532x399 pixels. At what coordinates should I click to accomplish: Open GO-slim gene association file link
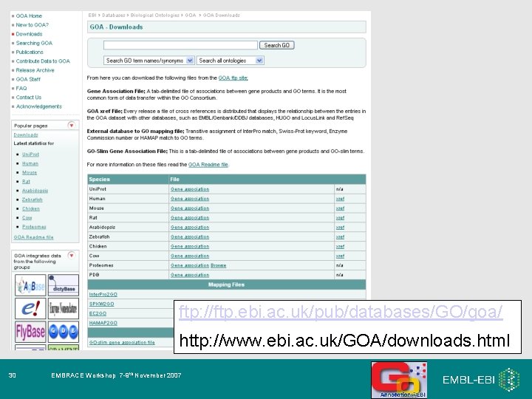pyautogui.click(x=122, y=343)
